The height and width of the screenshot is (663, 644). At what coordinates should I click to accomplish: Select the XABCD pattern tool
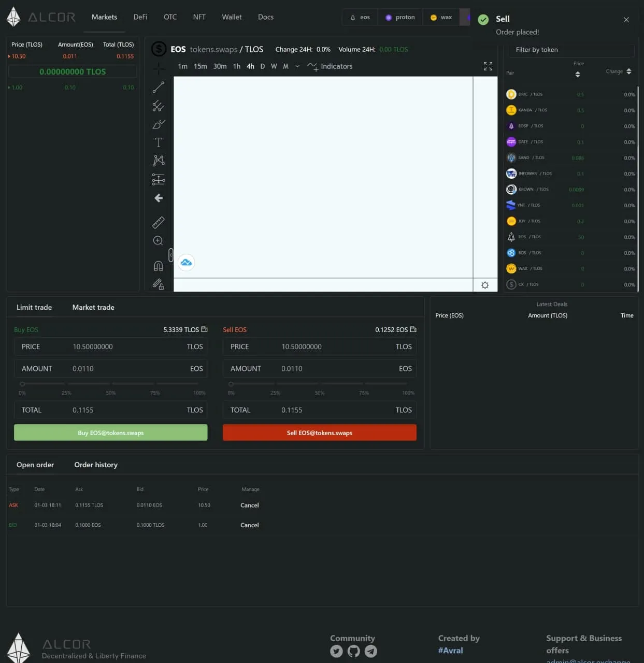click(x=159, y=161)
